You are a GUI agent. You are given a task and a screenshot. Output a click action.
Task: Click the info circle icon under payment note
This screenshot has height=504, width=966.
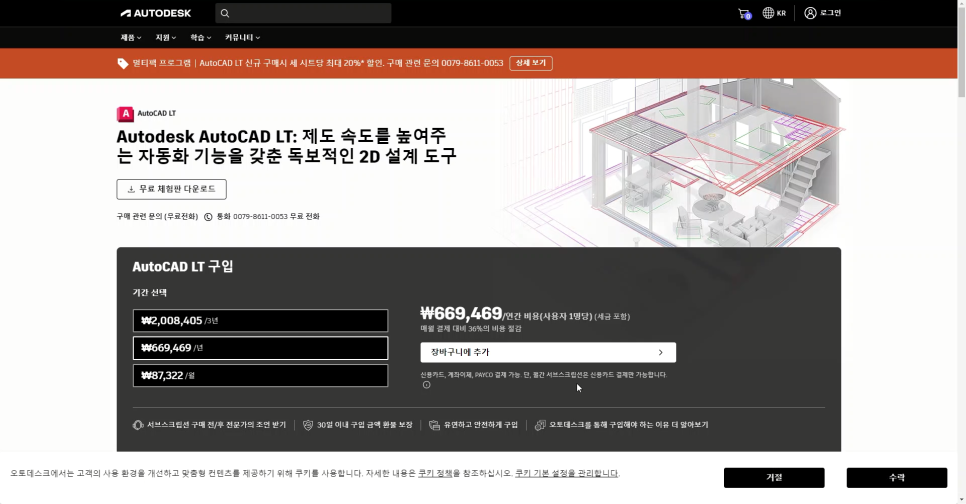426,385
